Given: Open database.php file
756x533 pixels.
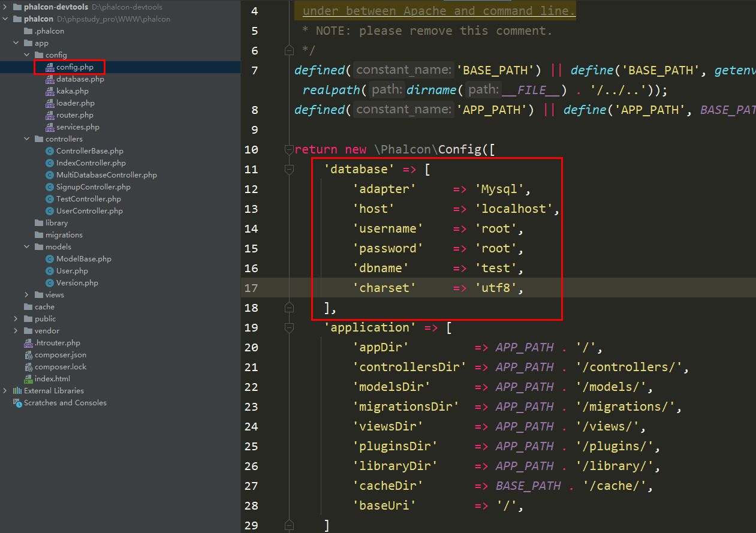Looking at the screenshot, I should pos(80,79).
